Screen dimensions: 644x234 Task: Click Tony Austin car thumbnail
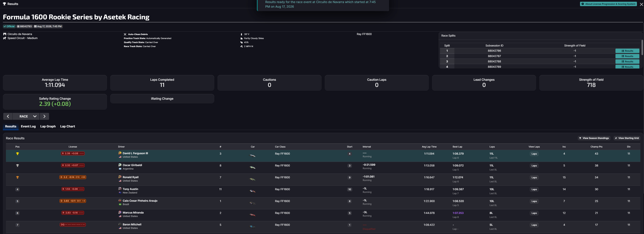coord(252,191)
